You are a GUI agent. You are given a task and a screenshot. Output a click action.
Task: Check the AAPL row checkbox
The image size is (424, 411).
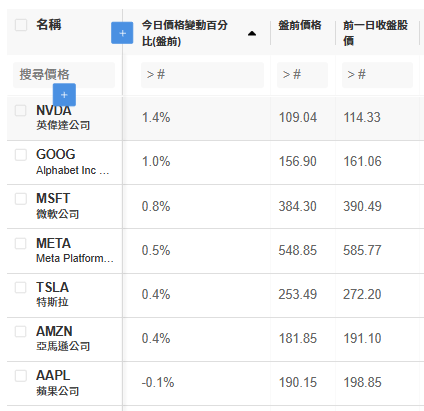click(x=21, y=376)
